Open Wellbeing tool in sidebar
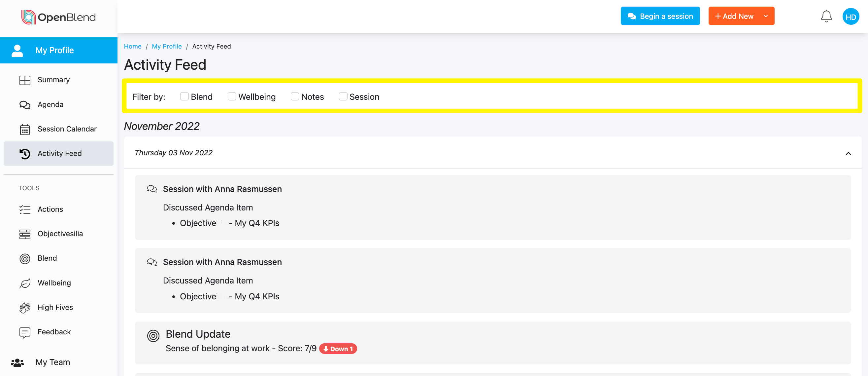 (x=54, y=282)
